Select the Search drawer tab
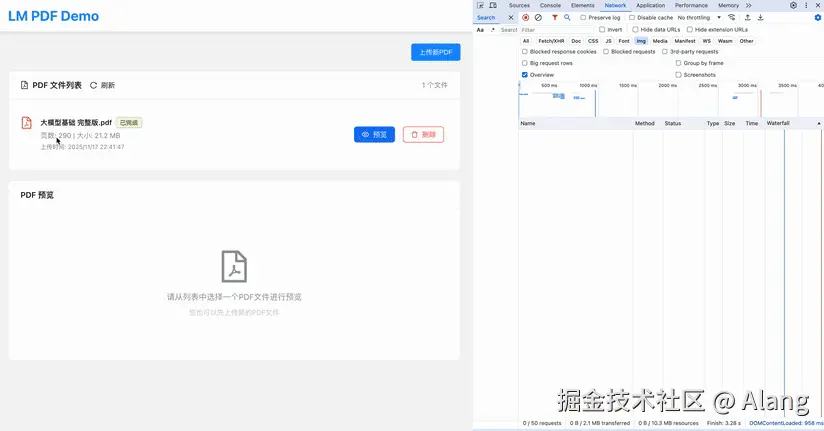The width and height of the screenshot is (824, 431). pos(486,17)
